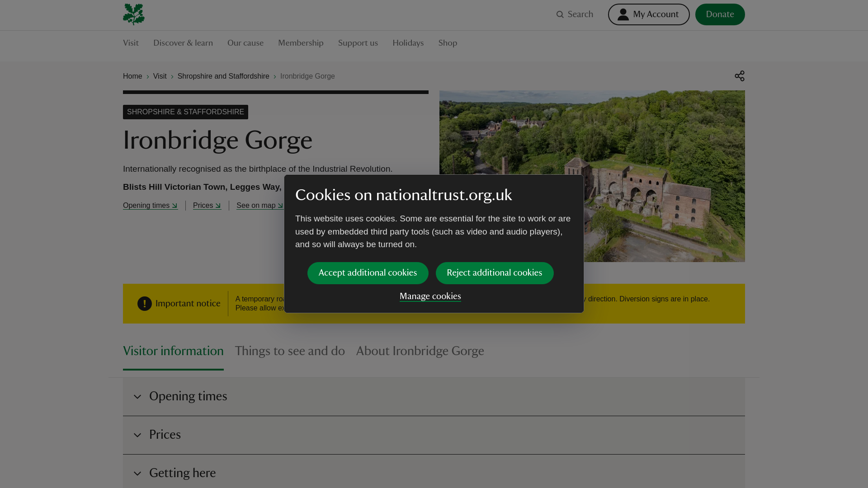
Task: Expand the Prices accordion
Action: pos(434,435)
